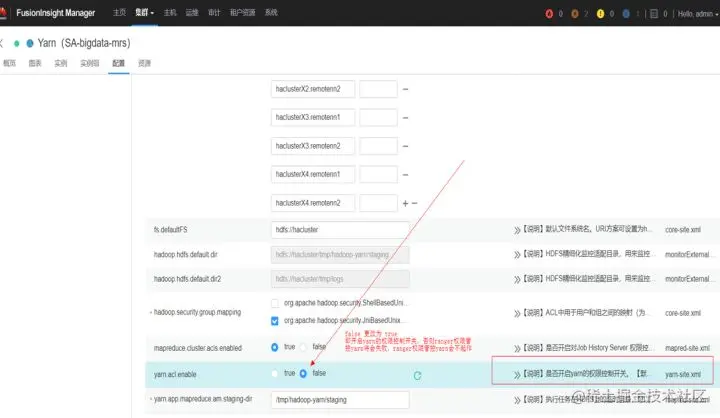Click the haclusterX4.remotenn1 name field
The width and height of the screenshot is (720, 418).
coord(313,175)
